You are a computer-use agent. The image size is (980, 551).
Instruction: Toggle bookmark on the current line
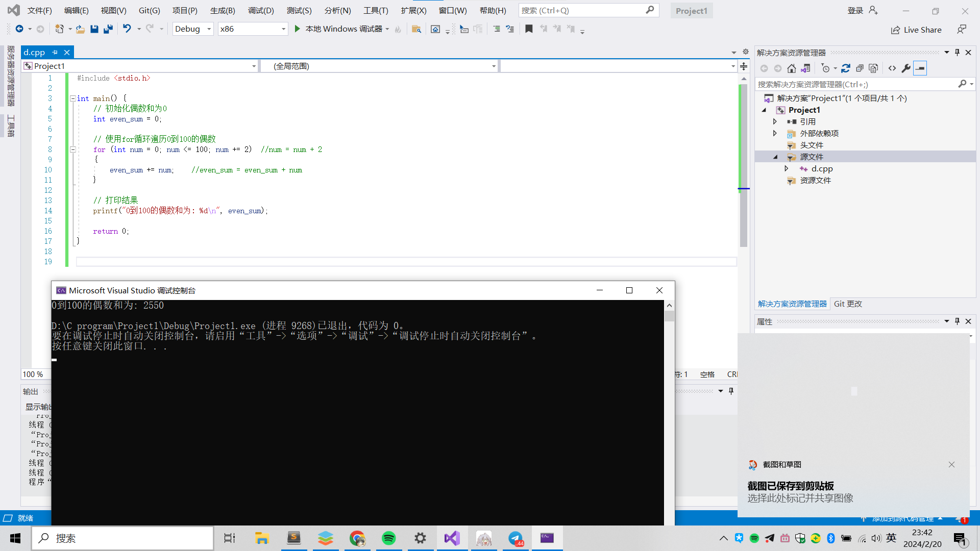(529, 29)
